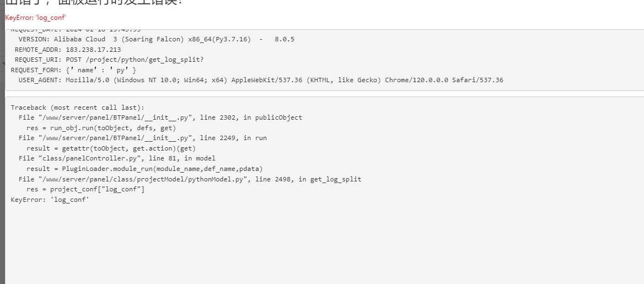The width and height of the screenshot is (644, 284).
Task: Click the VERSION Alibaba Cloud line
Action: coord(156,40)
